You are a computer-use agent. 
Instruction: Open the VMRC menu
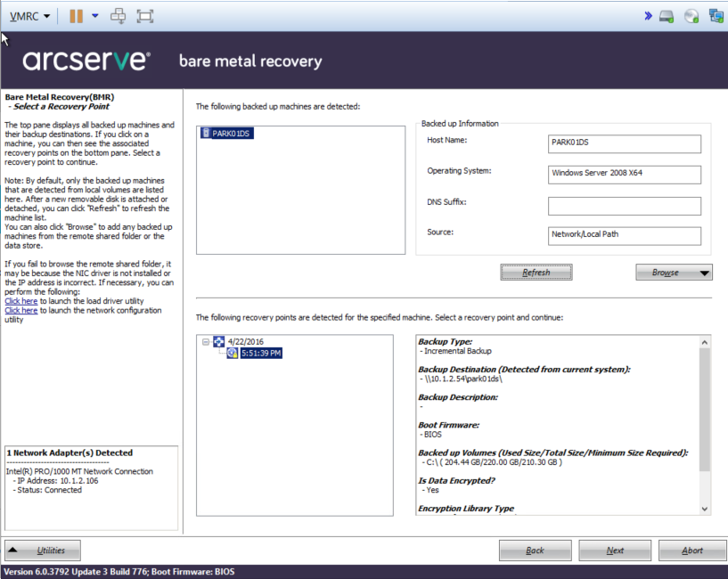pyautogui.click(x=29, y=16)
